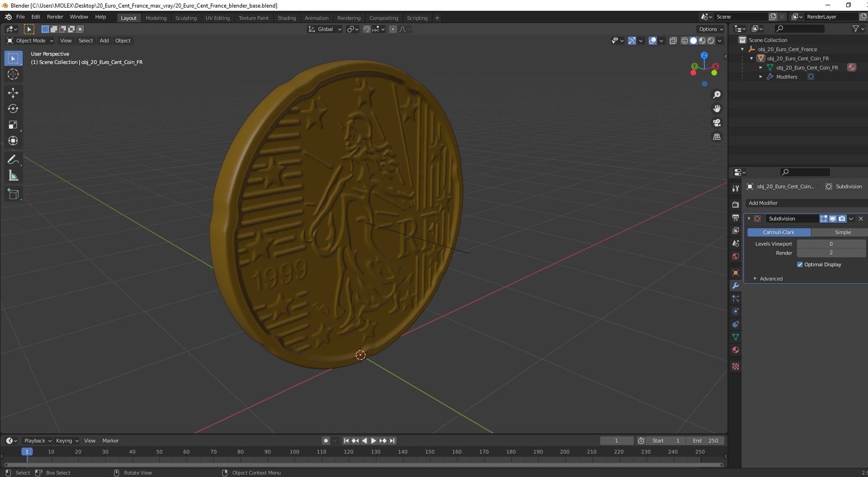Toggle Subdivision modifier edit mode display
Image resolution: width=868 pixels, height=477 pixels.
click(824, 219)
